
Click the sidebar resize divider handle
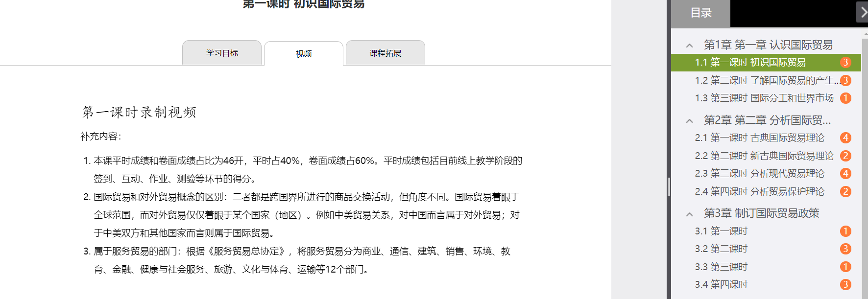click(x=669, y=187)
